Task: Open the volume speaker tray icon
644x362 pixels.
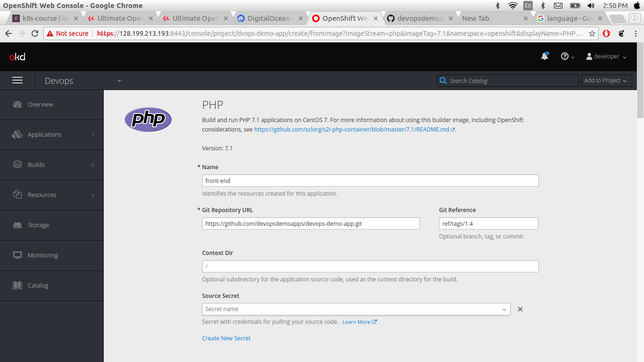Action: (x=591, y=6)
